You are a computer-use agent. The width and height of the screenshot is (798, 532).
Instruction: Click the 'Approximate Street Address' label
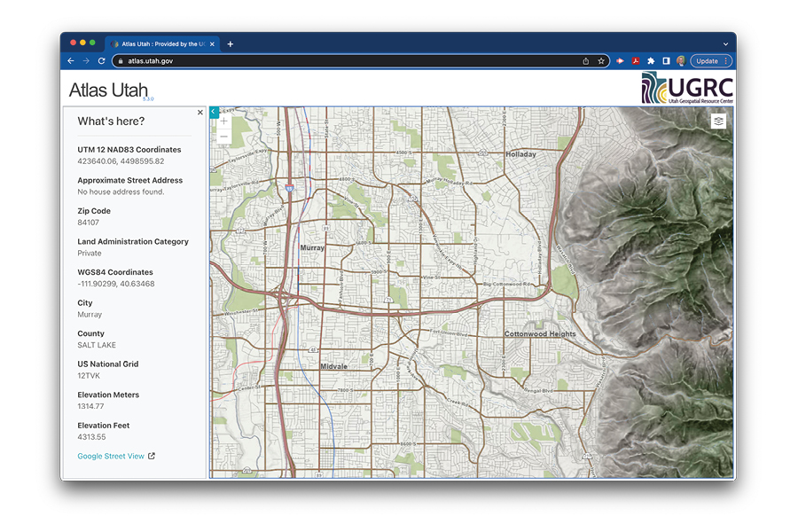tap(129, 180)
